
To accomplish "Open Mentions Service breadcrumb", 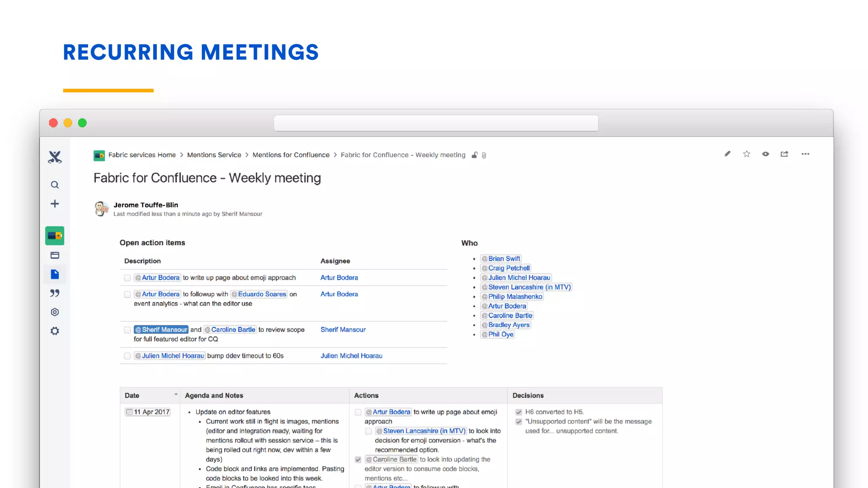I will coord(214,155).
